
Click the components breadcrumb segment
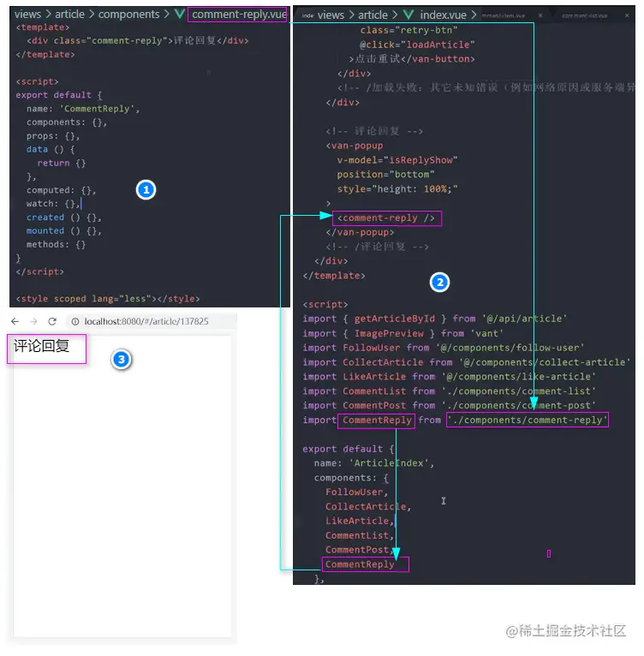tap(128, 15)
